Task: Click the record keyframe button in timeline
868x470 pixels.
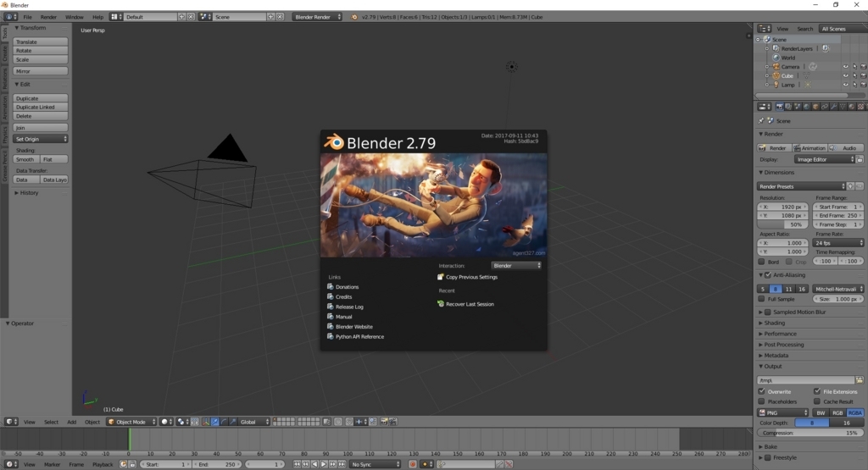Action: coord(413,464)
